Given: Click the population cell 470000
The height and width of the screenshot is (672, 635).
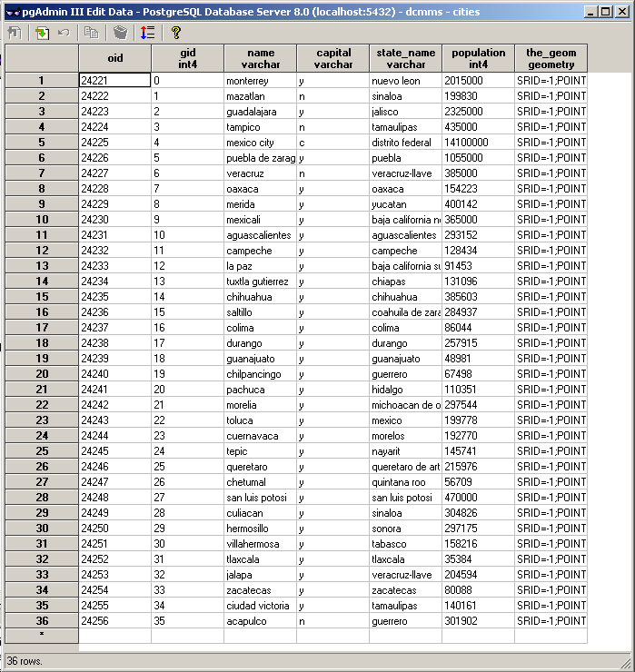Looking at the screenshot, I should tap(478, 497).
